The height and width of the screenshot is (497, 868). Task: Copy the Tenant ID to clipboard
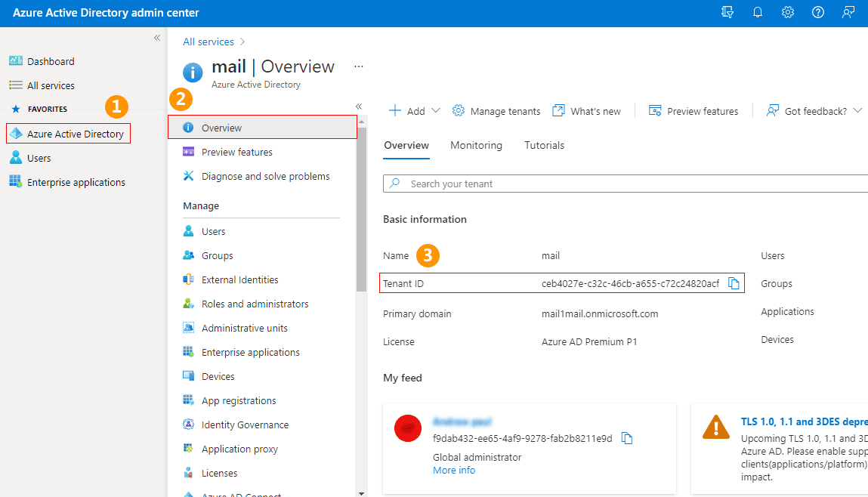click(733, 283)
